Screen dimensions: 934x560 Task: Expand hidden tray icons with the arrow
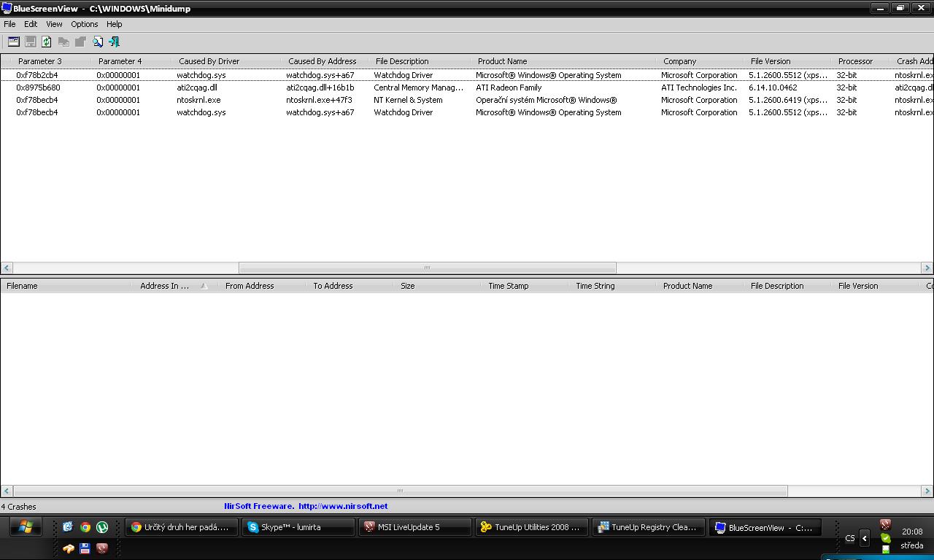[x=865, y=538]
